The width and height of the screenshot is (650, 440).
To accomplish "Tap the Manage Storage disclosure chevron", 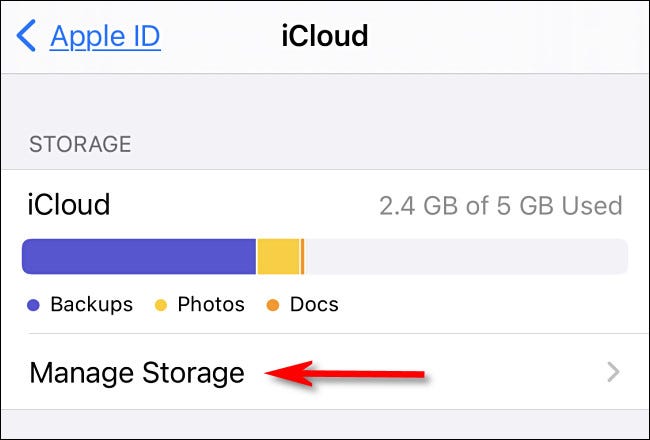I will 614,373.
